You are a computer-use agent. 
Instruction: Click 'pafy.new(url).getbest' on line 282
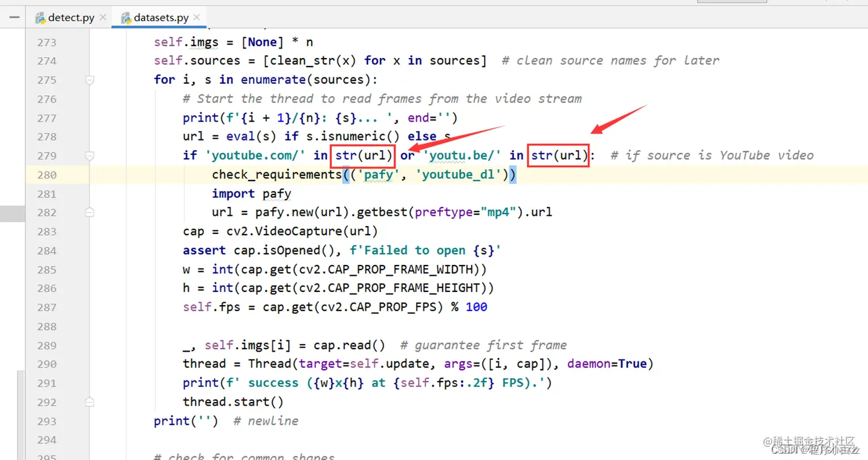pyautogui.click(x=332, y=212)
